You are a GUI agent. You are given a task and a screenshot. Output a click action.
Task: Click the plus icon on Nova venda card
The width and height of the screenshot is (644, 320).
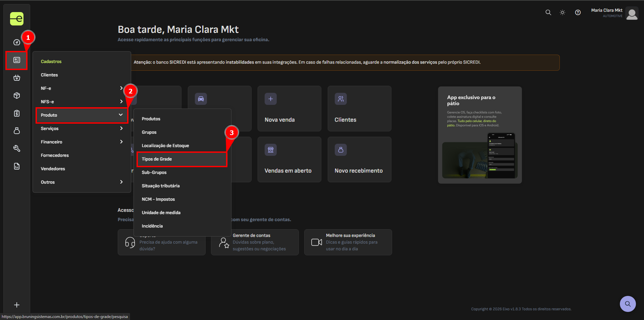pos(271,99)
